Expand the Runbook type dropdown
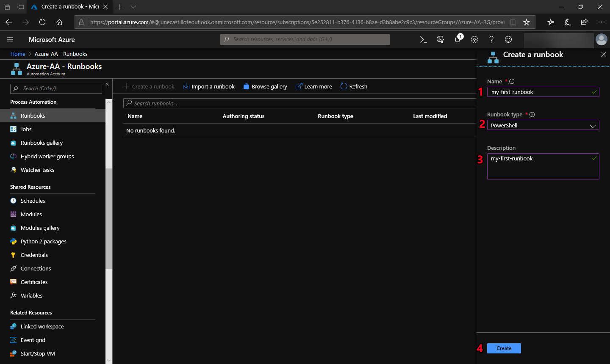Screen dimensions: 610x364 tap(592, 125)
